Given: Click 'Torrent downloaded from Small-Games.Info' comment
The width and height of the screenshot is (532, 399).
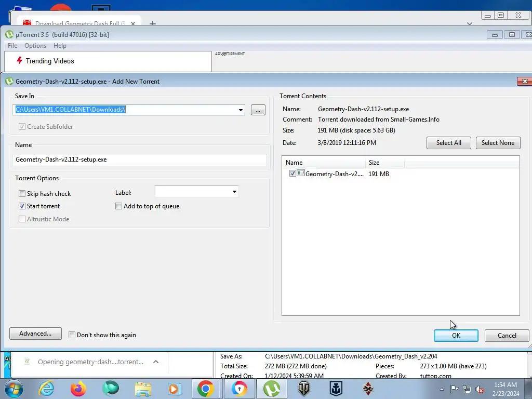Looking at the screenshot, I should click(379, 119).
